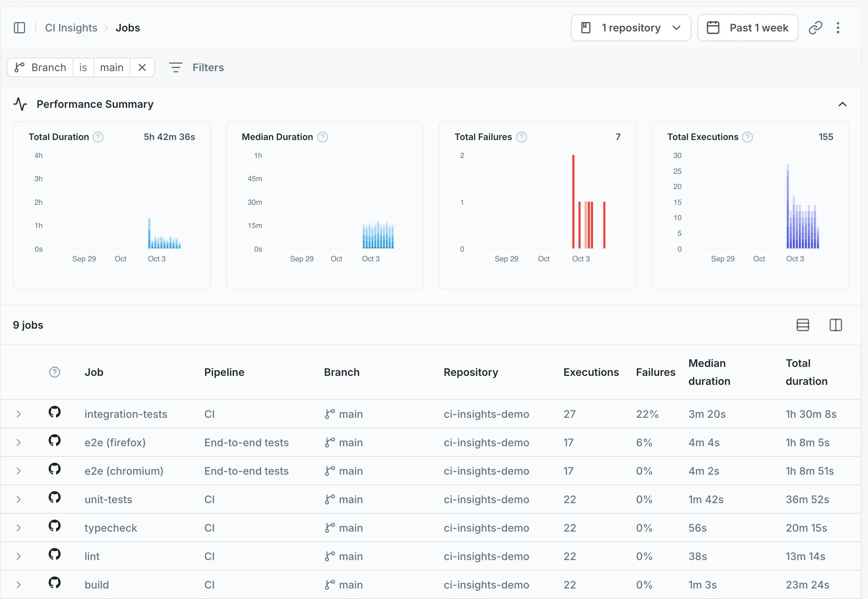This screenshot has height=599, width=868.
Task: Collapse the Performance Summary section
Action: [x=842, y=104]
